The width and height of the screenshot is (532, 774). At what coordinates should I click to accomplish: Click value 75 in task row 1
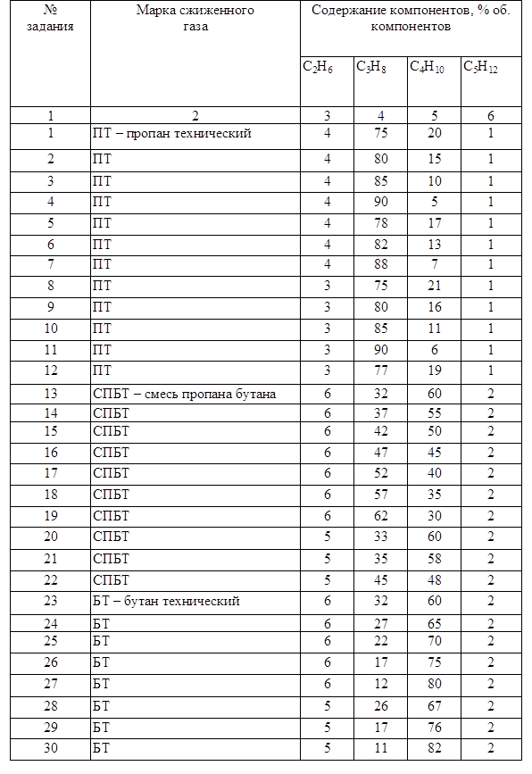[380, 133]
